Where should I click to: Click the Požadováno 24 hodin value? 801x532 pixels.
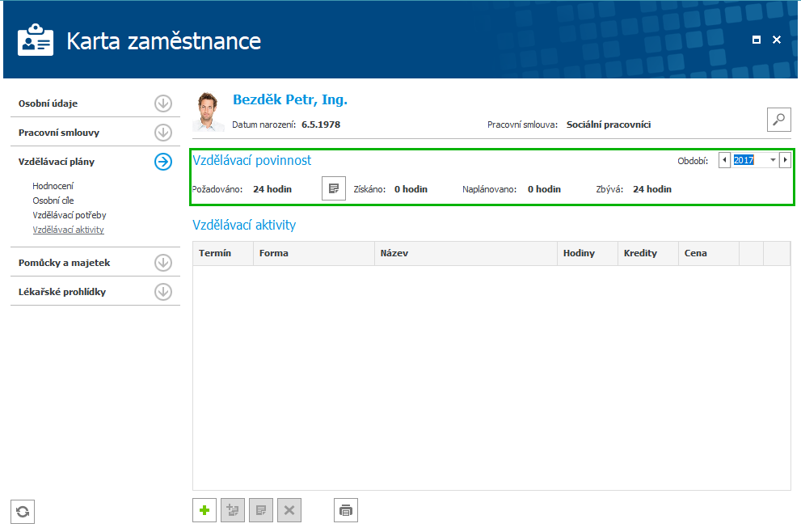[272, 189]
